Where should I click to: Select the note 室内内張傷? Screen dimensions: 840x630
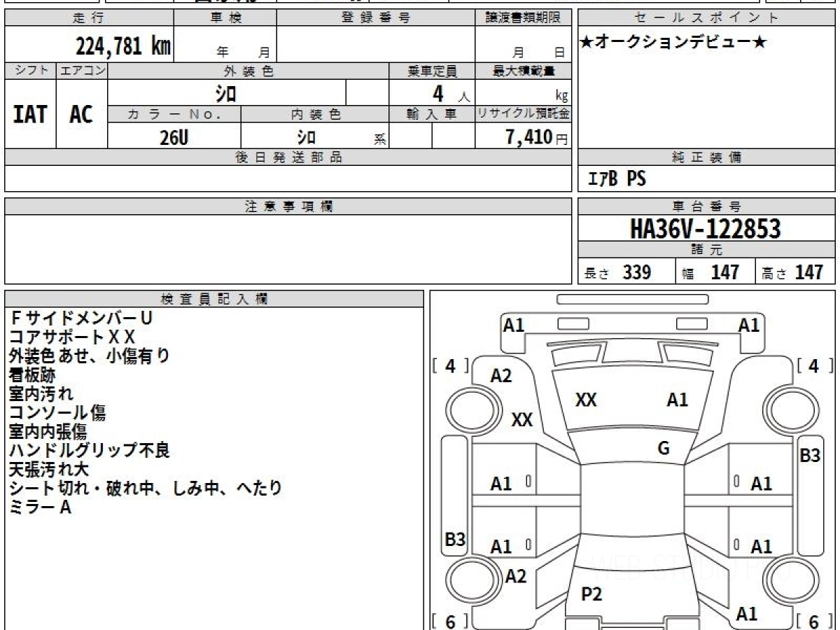[48, 431]
